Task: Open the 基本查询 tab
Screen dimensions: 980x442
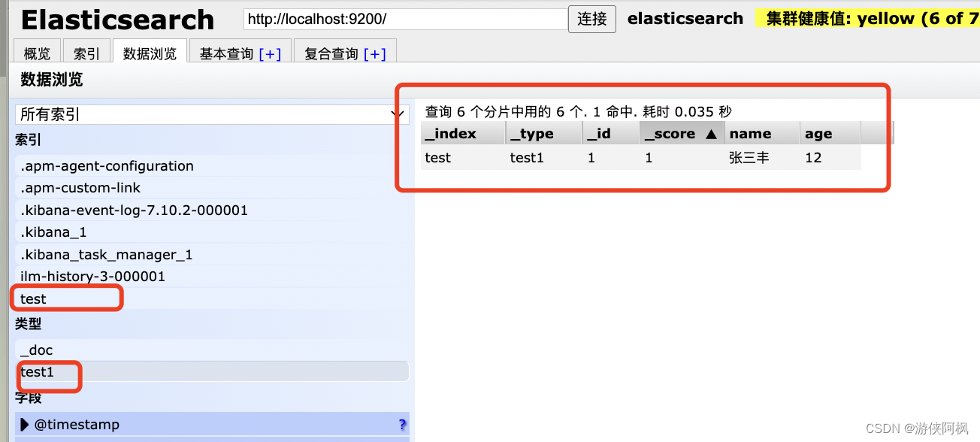Action: coord(226,53)
